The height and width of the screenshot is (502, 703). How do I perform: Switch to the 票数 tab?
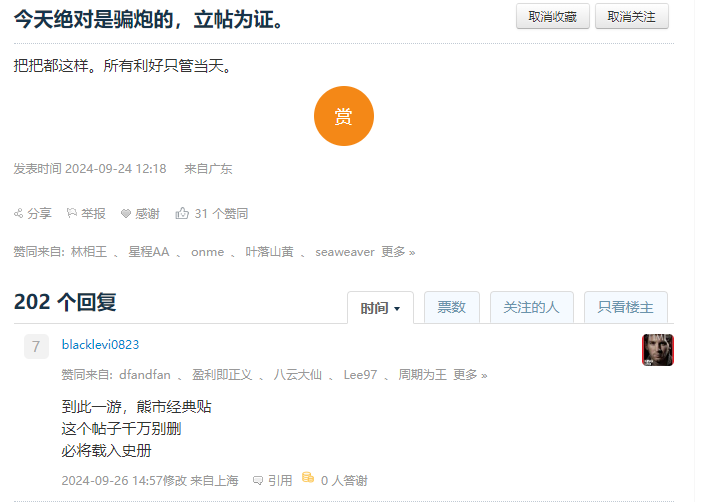452,307
